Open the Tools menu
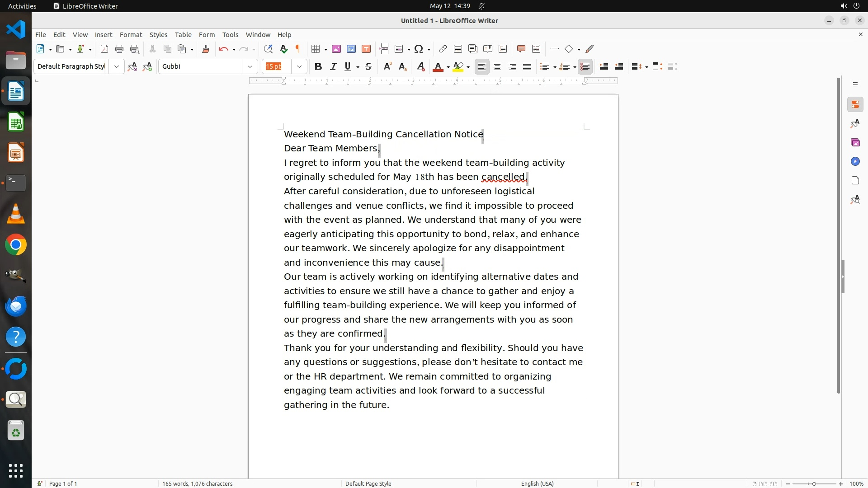Viewport: 868px width, 488px height. coord(230,35)
